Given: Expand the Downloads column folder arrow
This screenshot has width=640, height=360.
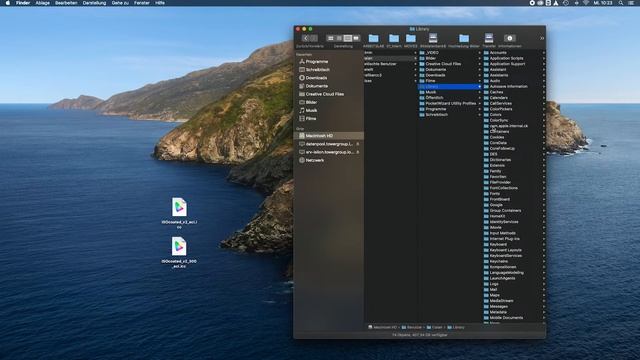Looking at the screenshot, I should [x=479, y=76].
